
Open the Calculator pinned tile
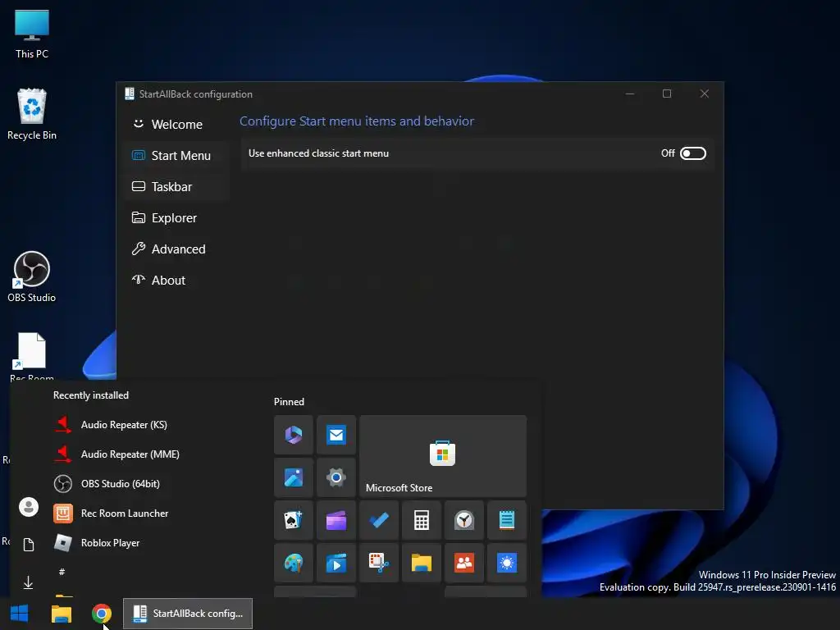422,520
